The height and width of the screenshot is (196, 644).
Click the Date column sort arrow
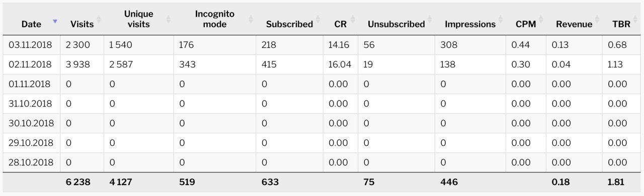tap(55, 21)
